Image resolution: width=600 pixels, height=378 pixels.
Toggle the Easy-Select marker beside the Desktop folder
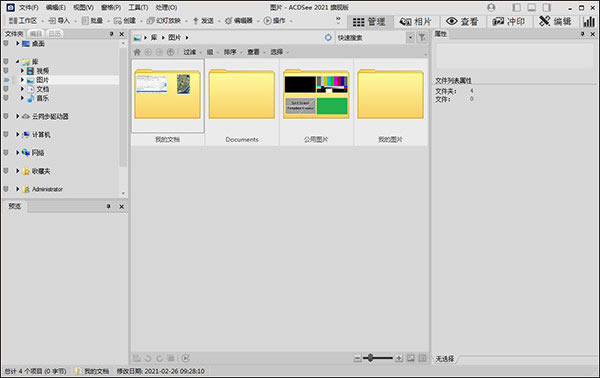click(x=6, y=44)
